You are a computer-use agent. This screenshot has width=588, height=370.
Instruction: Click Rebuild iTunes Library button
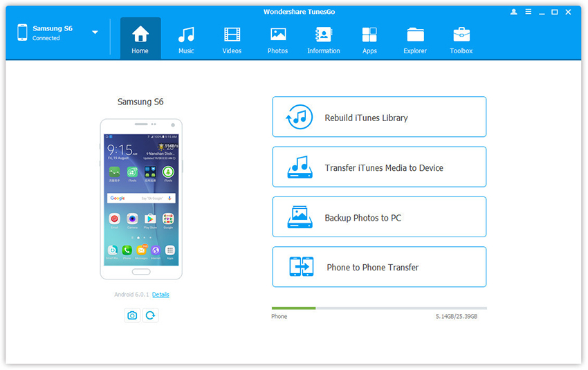pyautogui.click(x=379, y=118)
